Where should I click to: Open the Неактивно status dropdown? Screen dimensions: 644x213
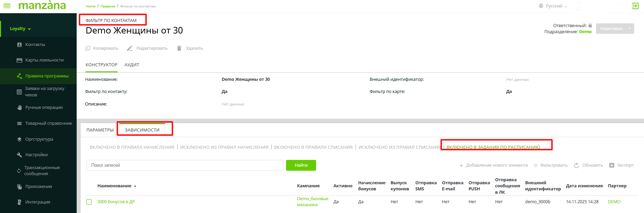[629, 29]
